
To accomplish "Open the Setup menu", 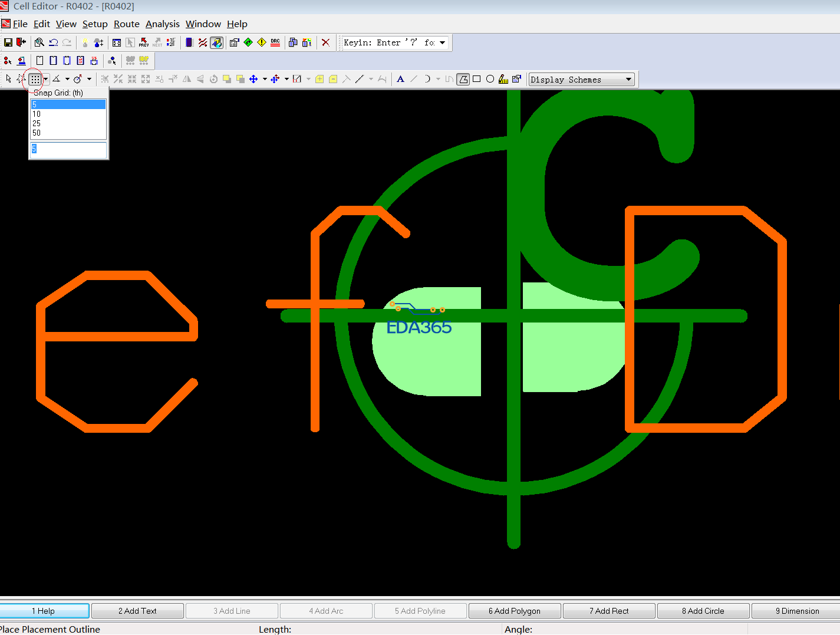I will tap(95, 24).
